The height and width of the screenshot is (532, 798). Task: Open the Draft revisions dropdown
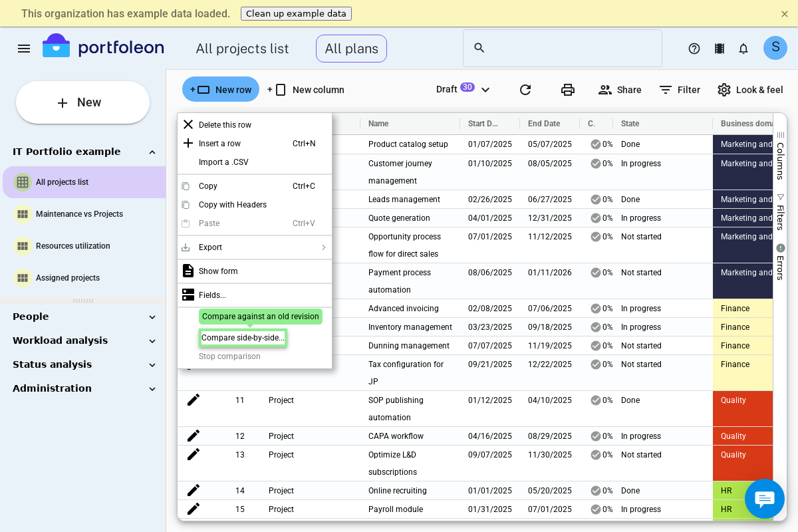(x=464, y=89)
